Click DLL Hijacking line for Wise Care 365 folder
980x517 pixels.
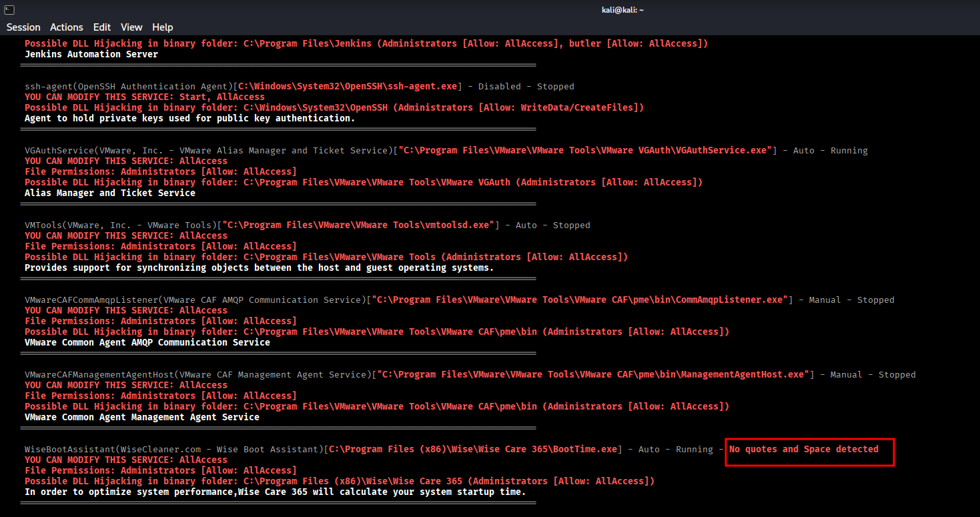click(x=340, y=481)
